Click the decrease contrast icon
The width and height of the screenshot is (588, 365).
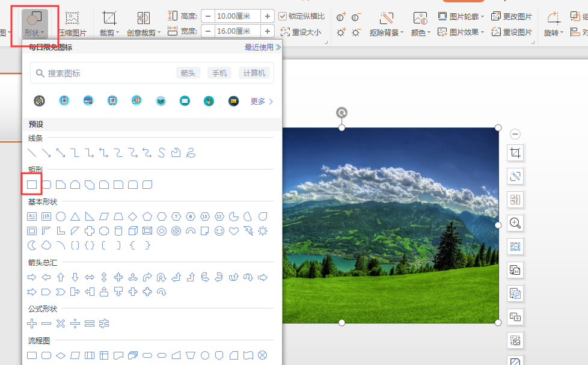tap(356, 17)
